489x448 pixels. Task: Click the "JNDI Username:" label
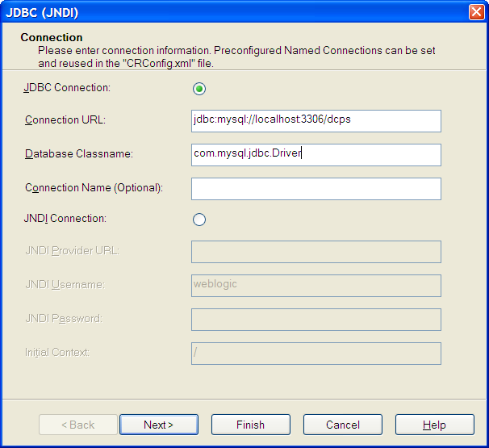pyautogui.click(x=65, y=284)
